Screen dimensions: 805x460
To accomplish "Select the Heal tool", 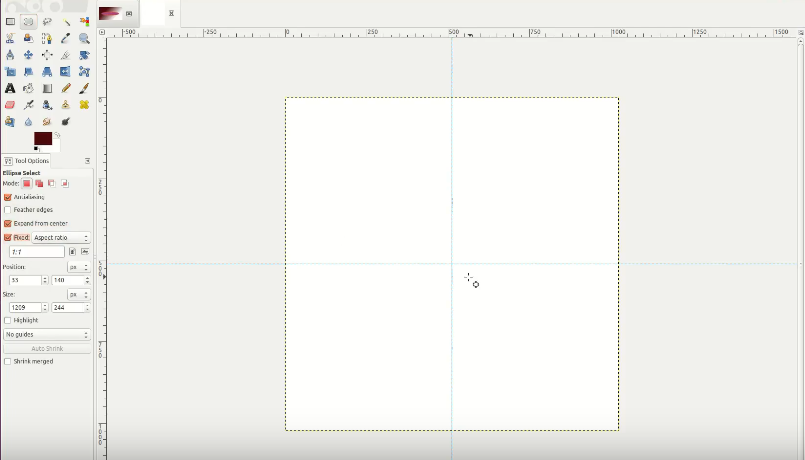I will pos(84,105).
